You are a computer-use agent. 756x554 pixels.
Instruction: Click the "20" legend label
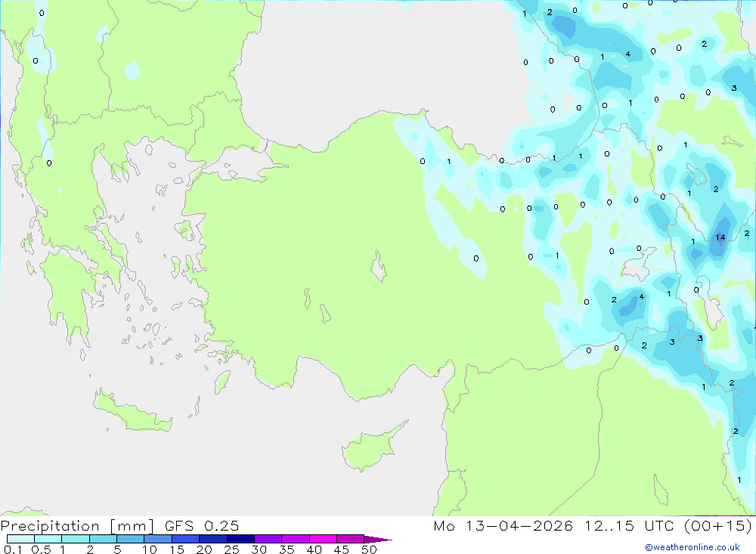point(204,549)
